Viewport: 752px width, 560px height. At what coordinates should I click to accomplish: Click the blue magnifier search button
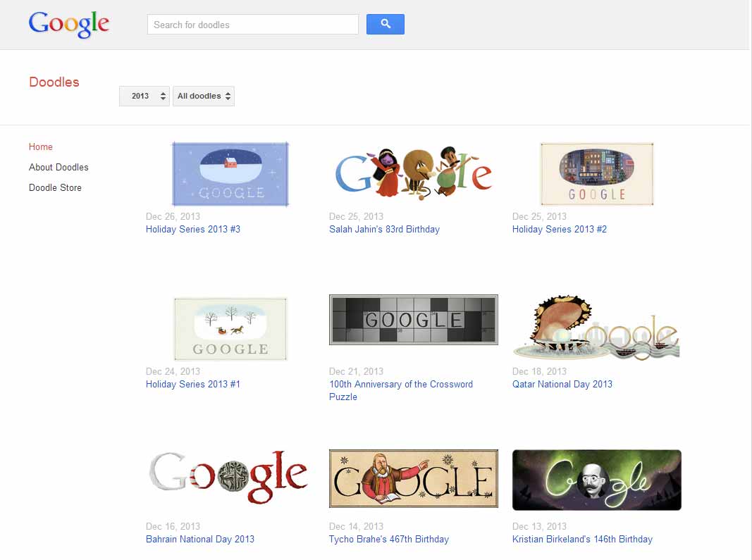click(x=385, y=24)
